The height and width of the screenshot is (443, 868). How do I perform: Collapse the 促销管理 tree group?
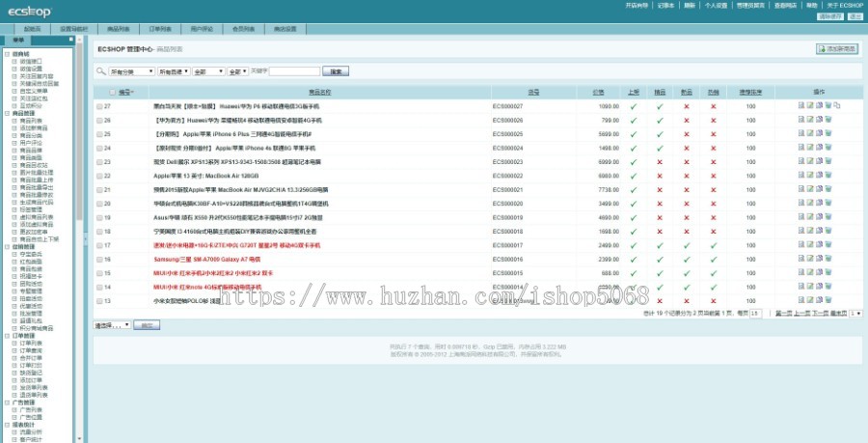pyautogui.click(x=7, y=246)
